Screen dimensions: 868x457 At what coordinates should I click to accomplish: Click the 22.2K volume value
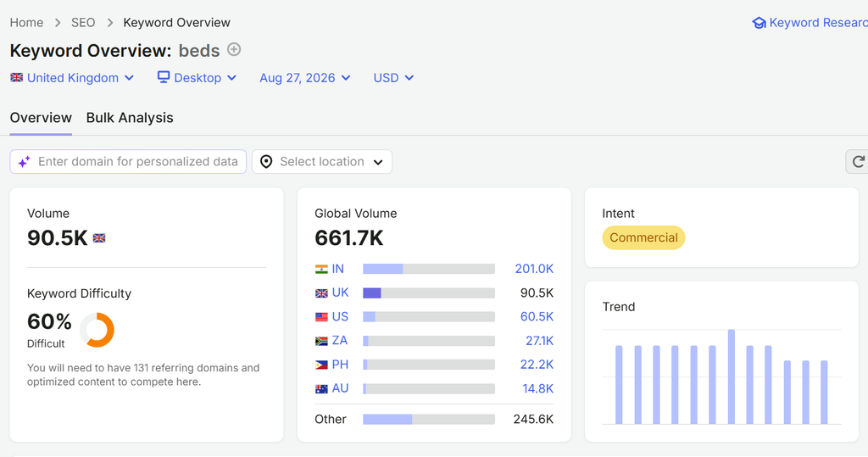click(x=537, y=365)
